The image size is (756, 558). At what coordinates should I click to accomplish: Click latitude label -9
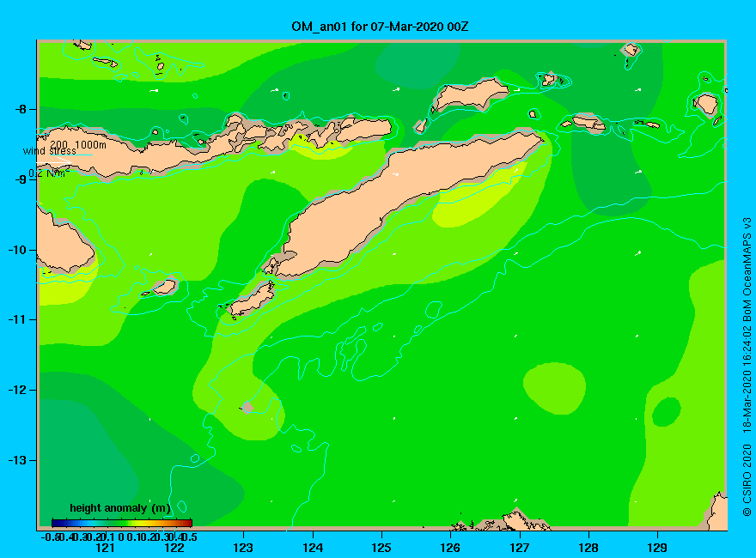pyautogui.click(x=21, y=179)
